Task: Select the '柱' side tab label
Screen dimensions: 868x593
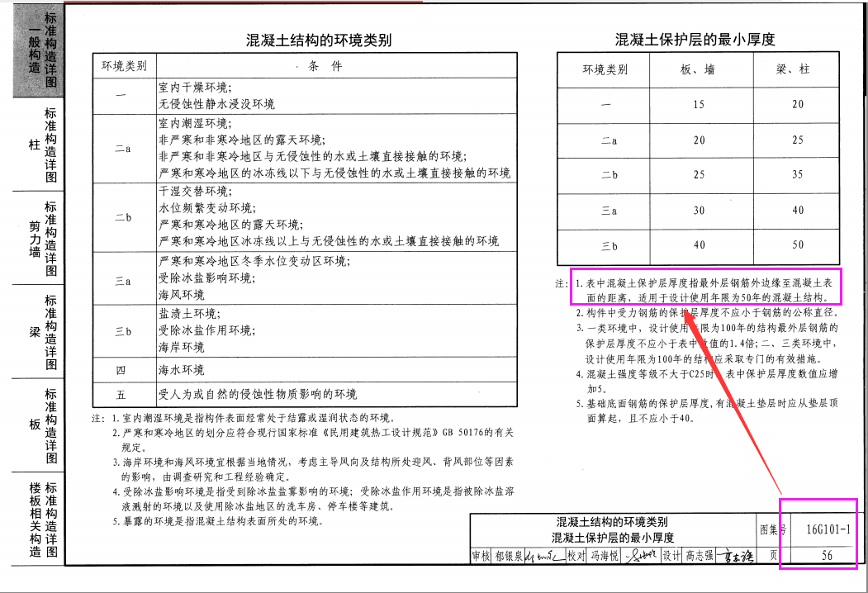Action: (x=35, y=145)
